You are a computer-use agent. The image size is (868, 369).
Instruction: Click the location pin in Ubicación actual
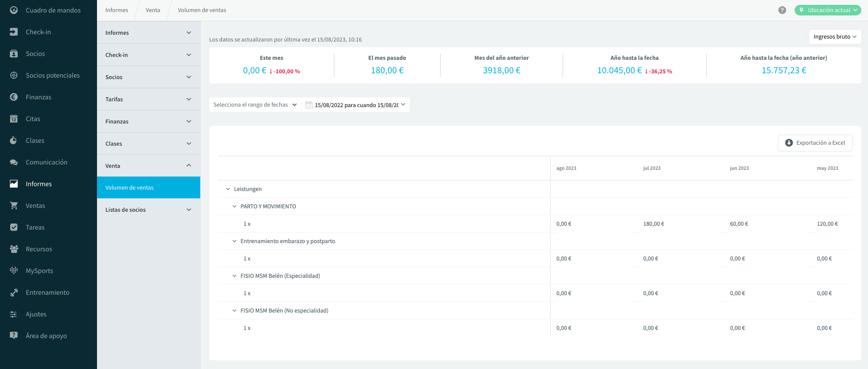[x=801, y=10]
